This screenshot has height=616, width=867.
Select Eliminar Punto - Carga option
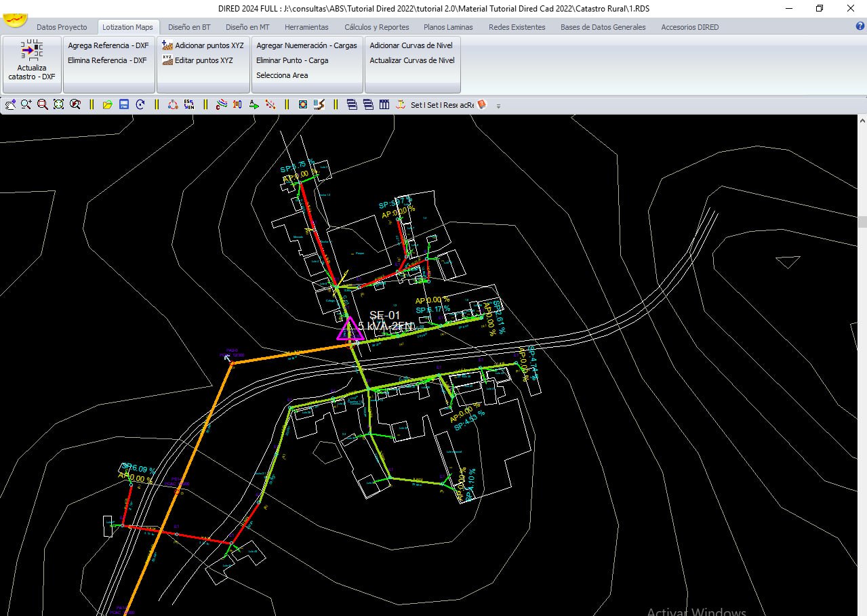(292, 60)
